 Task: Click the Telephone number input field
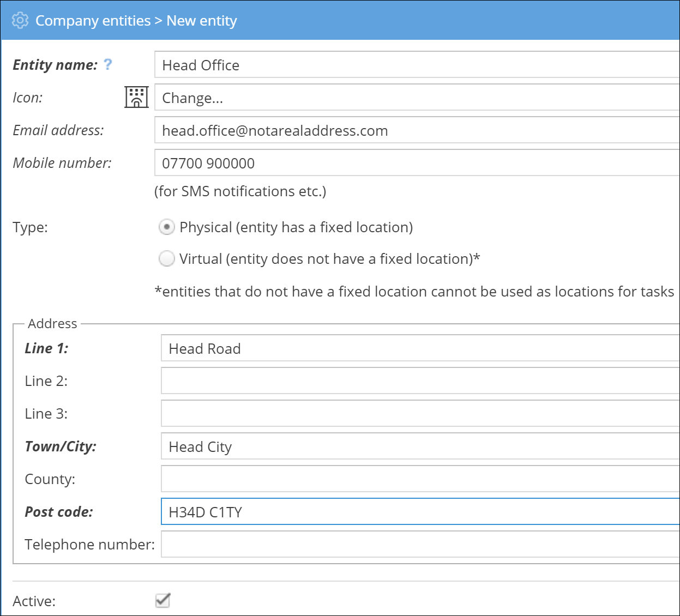coord(420,545)
